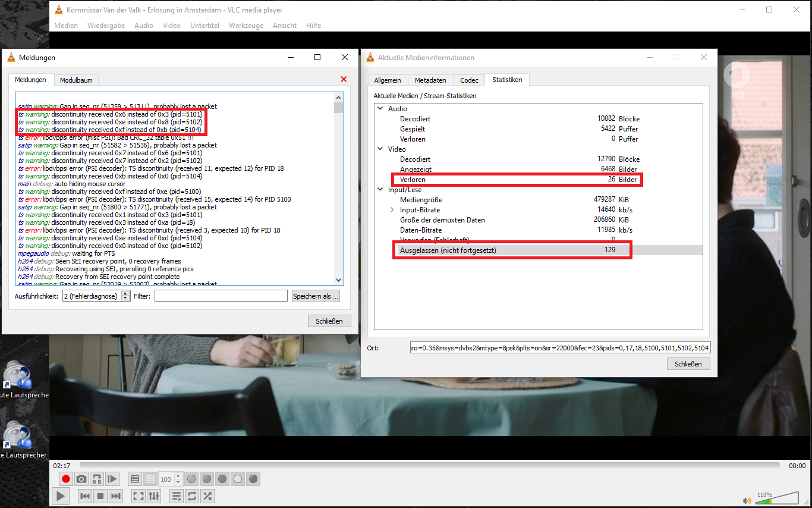Advance playback frame by frame

click(112, 479)
